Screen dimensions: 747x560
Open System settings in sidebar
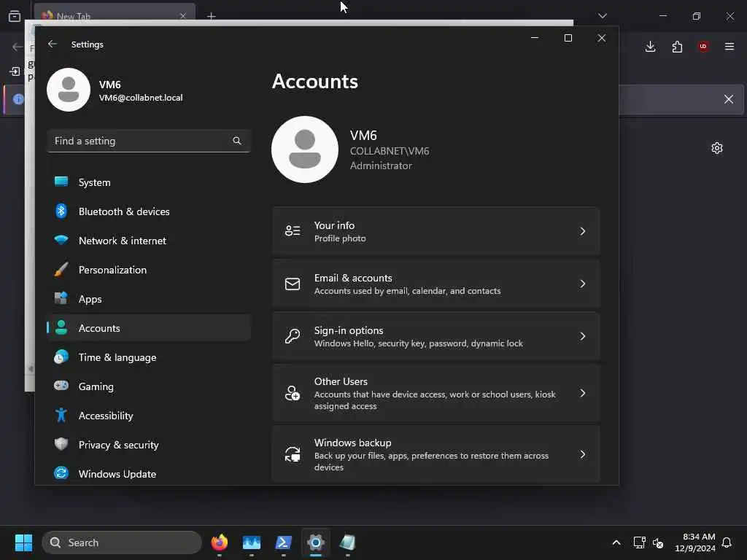point(149,182)
